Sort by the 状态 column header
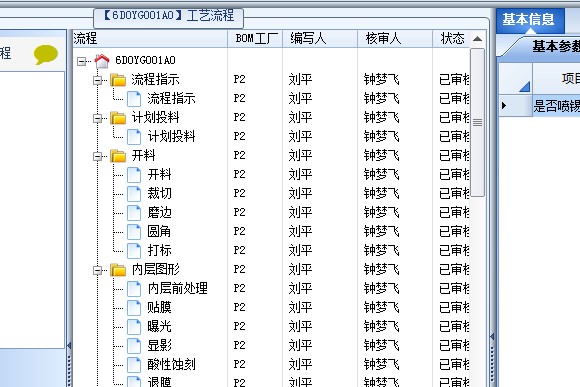Image resolution: width=580 pixels, height=387 pixels. [452, 38]
